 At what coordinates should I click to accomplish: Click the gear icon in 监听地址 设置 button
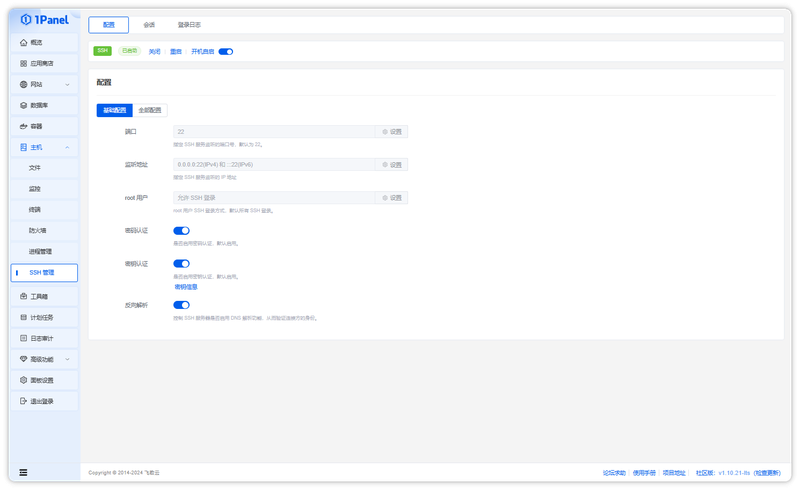pos(385,164)
